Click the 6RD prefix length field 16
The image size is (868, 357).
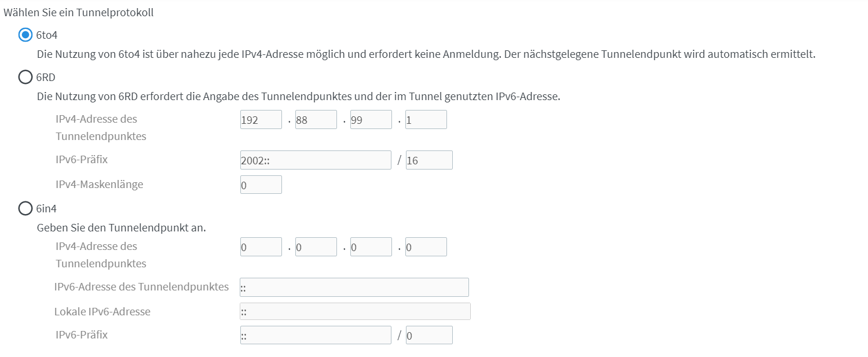tap(428, 160)
